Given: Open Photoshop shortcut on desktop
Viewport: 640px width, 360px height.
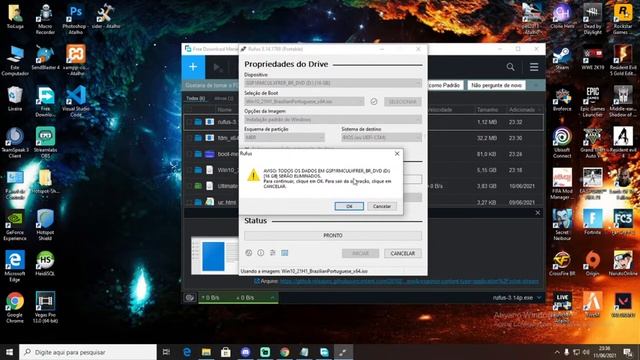Looking at the screenshot, I should [x=75, y=19].
